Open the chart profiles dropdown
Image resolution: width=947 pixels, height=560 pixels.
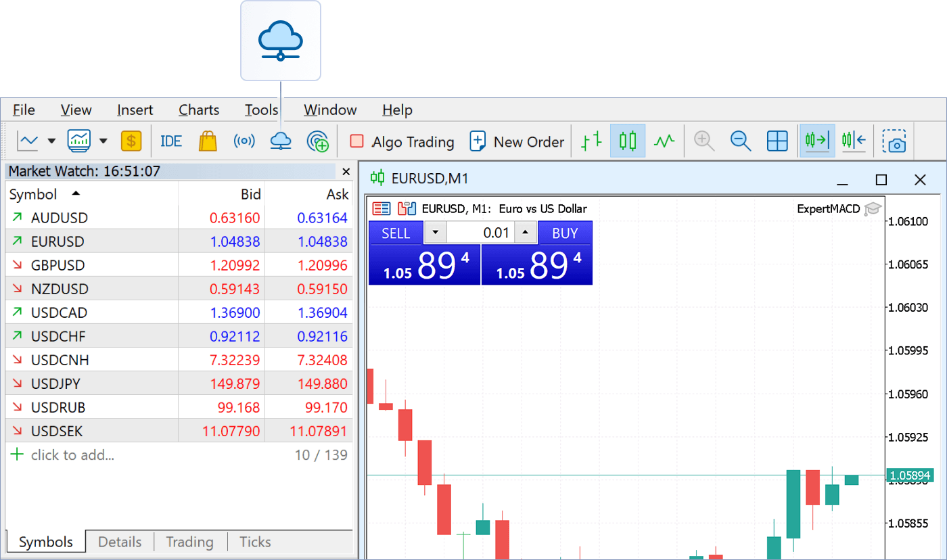(x=103, y=141)
